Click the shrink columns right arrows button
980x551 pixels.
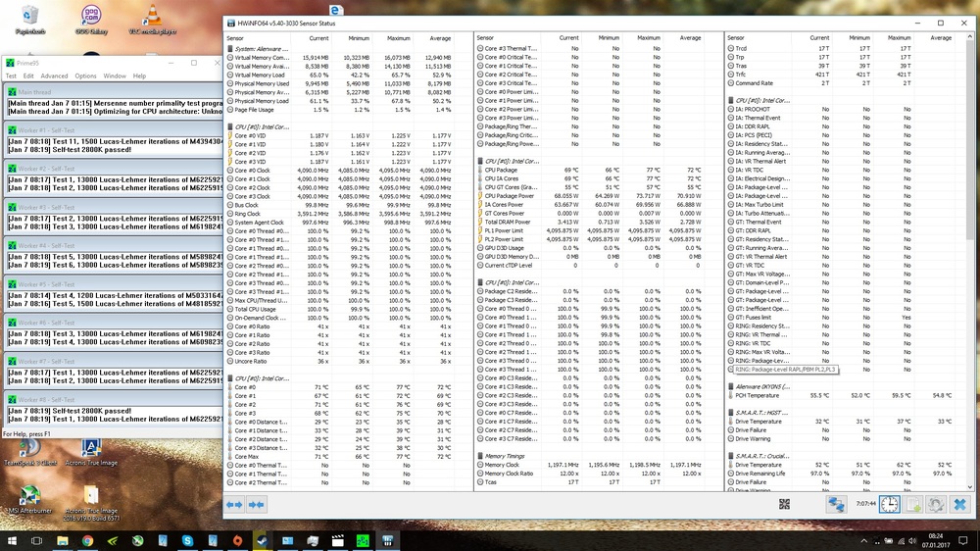pyautogui.click(x=257, y=505)
